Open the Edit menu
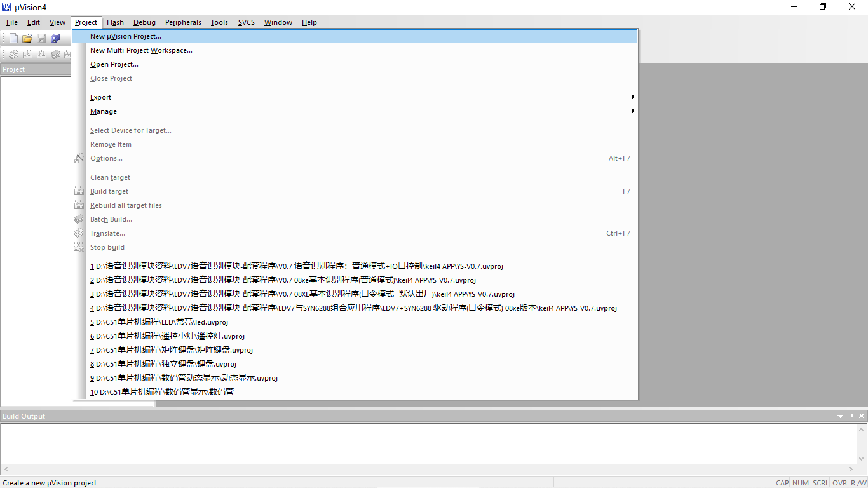 [34, 22]
